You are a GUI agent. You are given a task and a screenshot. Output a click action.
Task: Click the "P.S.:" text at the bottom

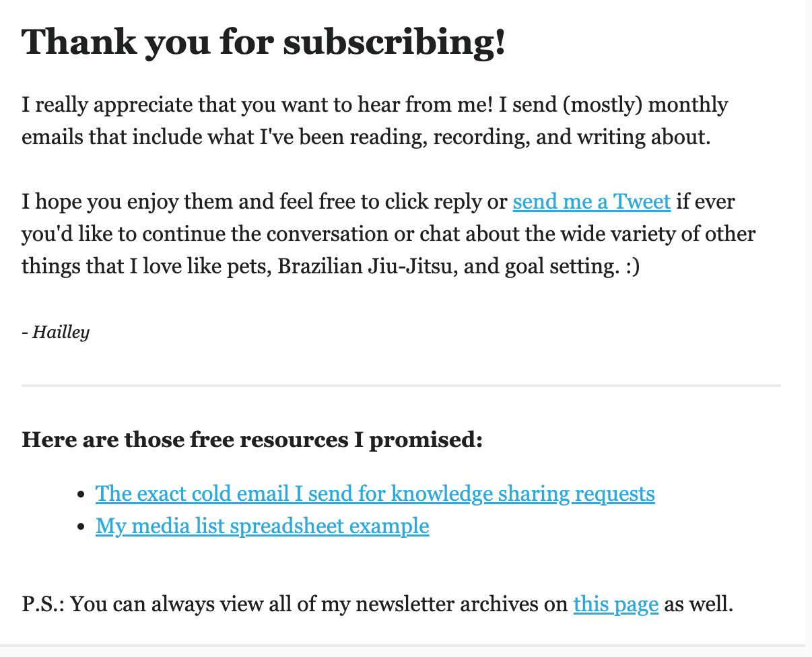pos(43,604)
